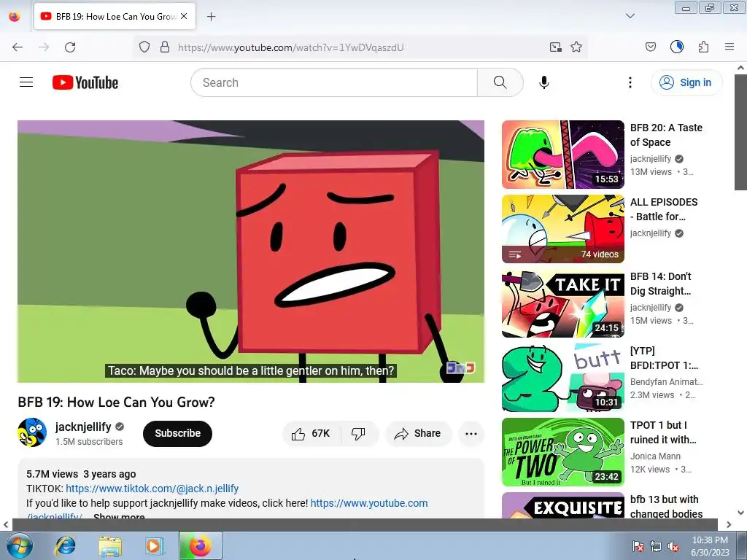This screenshot has width=747, height=560.
Task: Click the horizontal scrollbar right arrow
Action: click(x=729, y=525)
